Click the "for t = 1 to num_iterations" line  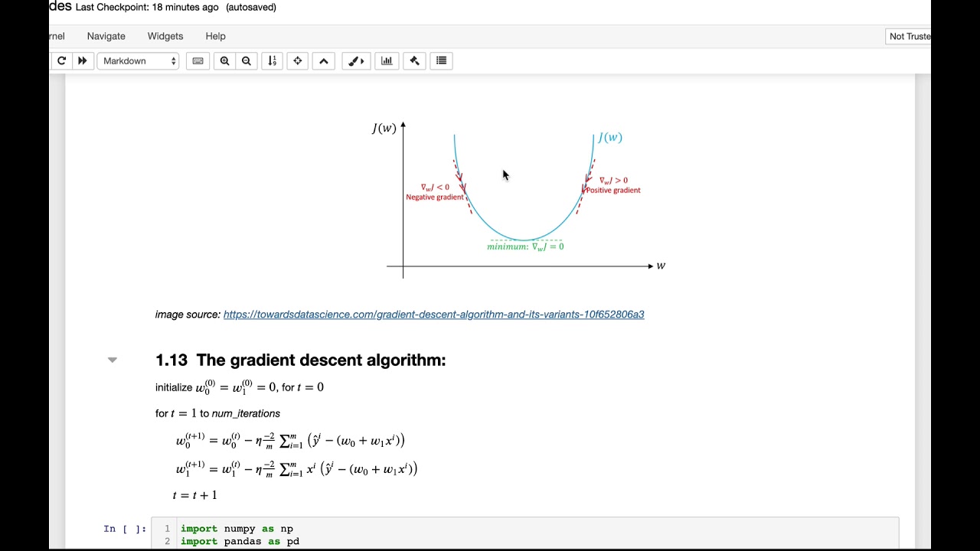pyautogui.click(x=217, y=413)
